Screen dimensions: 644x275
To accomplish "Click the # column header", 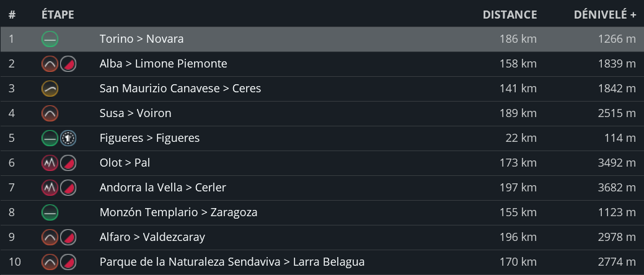I will coord(12,15).
